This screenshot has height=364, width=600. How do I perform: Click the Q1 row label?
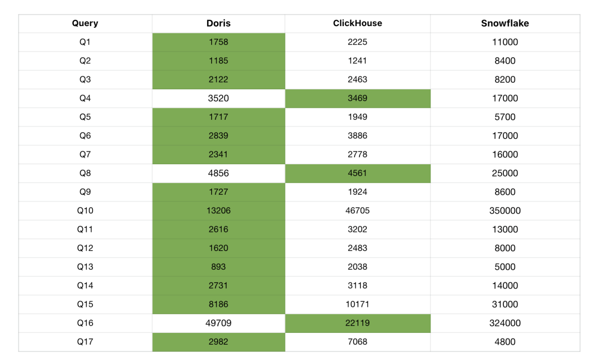pos(85,42)
